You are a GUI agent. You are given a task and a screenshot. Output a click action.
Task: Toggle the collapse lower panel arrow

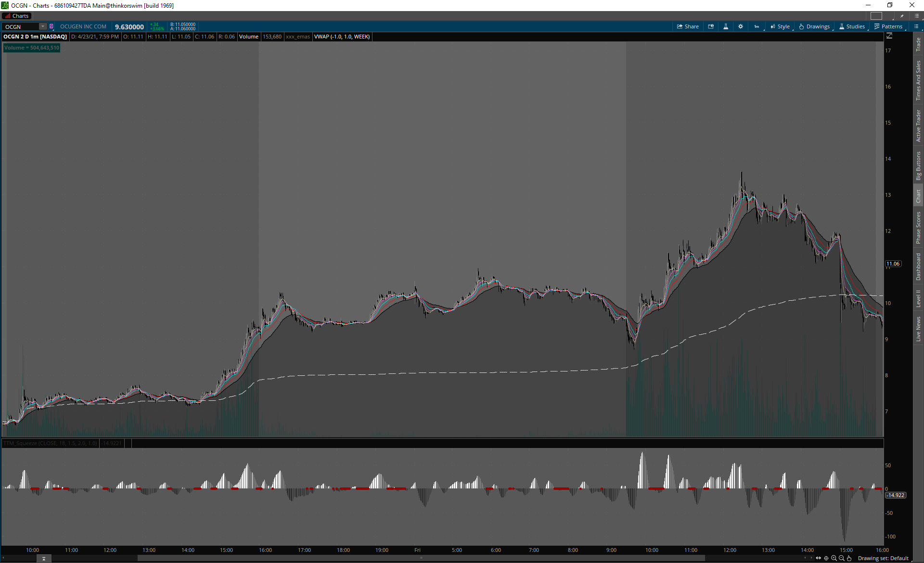coord(44,558)
